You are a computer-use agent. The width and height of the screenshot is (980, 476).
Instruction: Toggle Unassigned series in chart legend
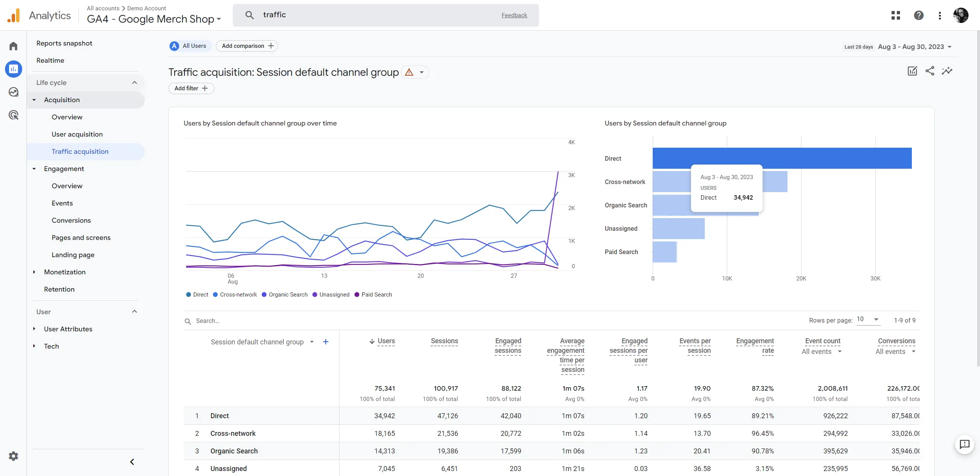331,295
